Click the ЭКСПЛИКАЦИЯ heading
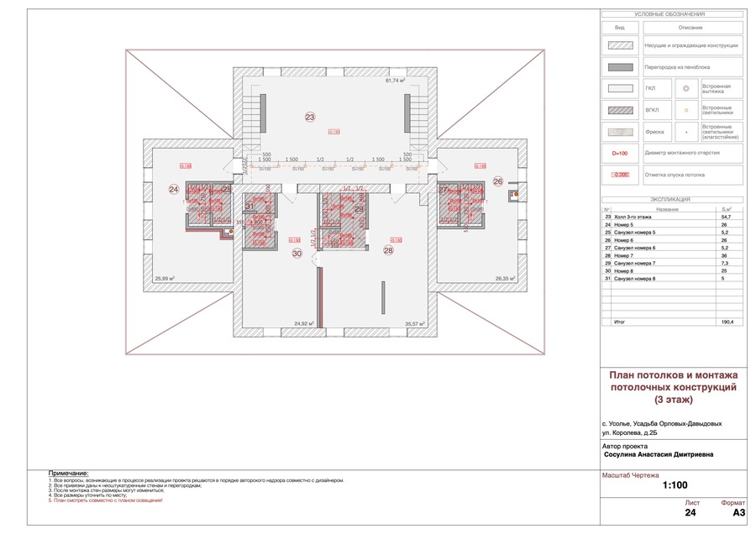The width and height of the screenshot is (756, 534). coord(670,199)
